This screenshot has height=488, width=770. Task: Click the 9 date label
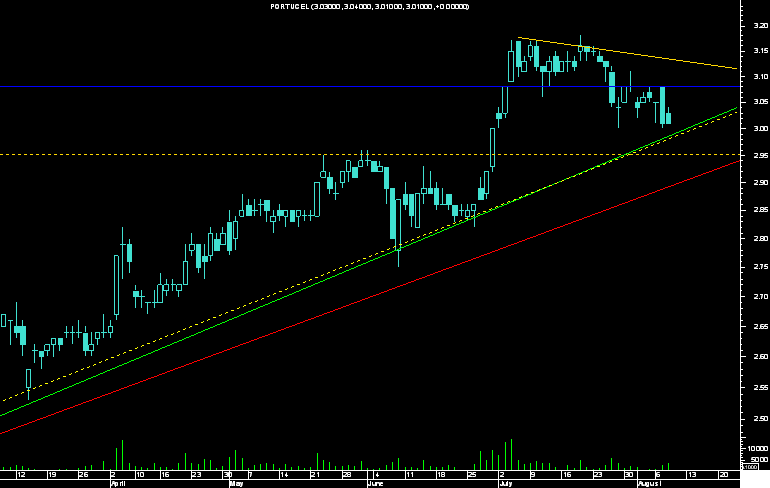tap(533, 475)
